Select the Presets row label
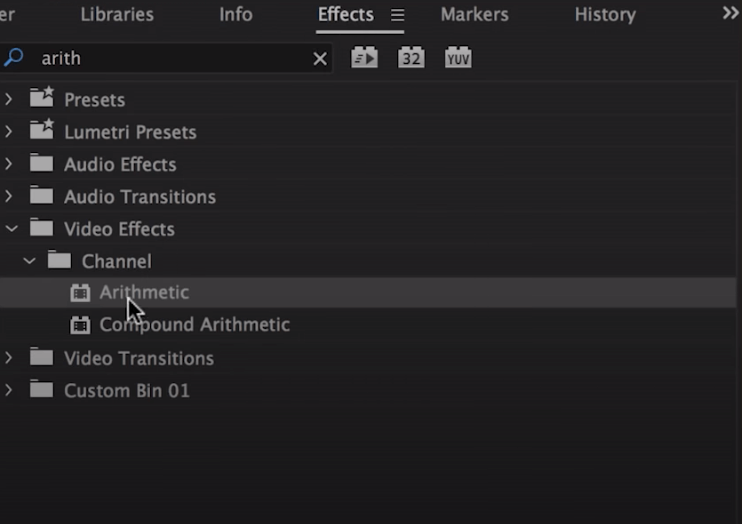This screenshot has height=524, width=742. [x=95, y=100]
